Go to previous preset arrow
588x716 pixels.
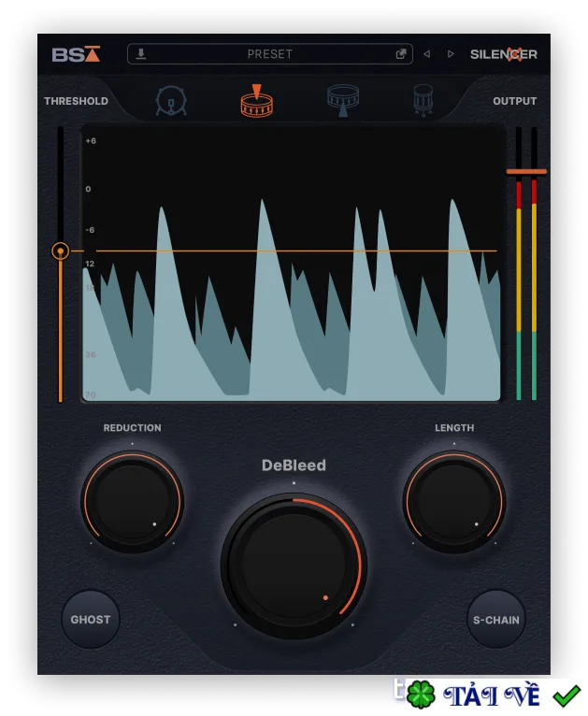point(427,54)
